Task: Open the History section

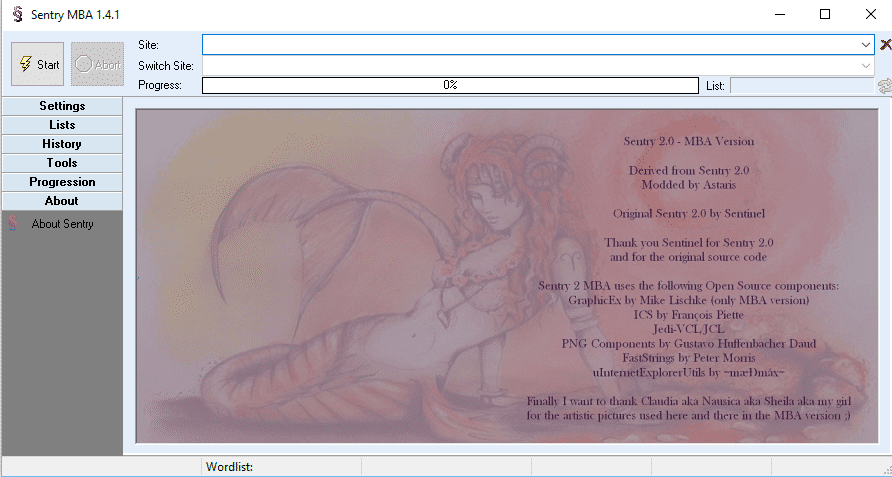Action: click(62, 144)
